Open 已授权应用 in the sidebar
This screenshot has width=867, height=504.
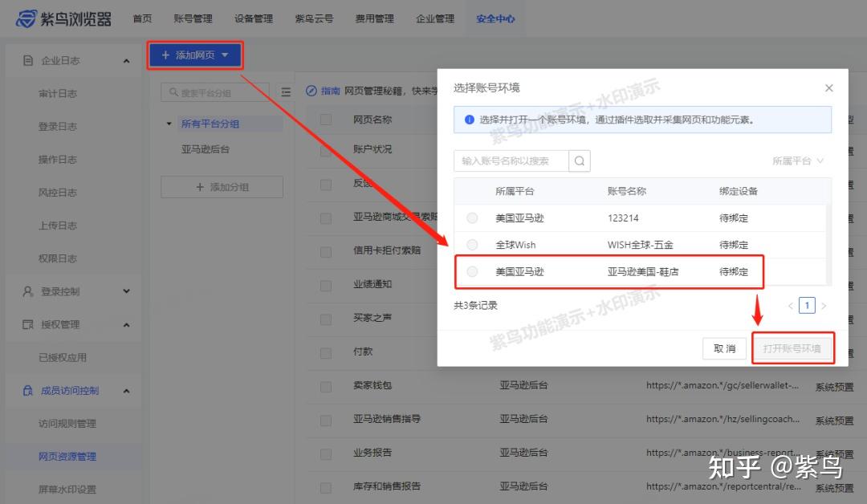tap(63, 358)
